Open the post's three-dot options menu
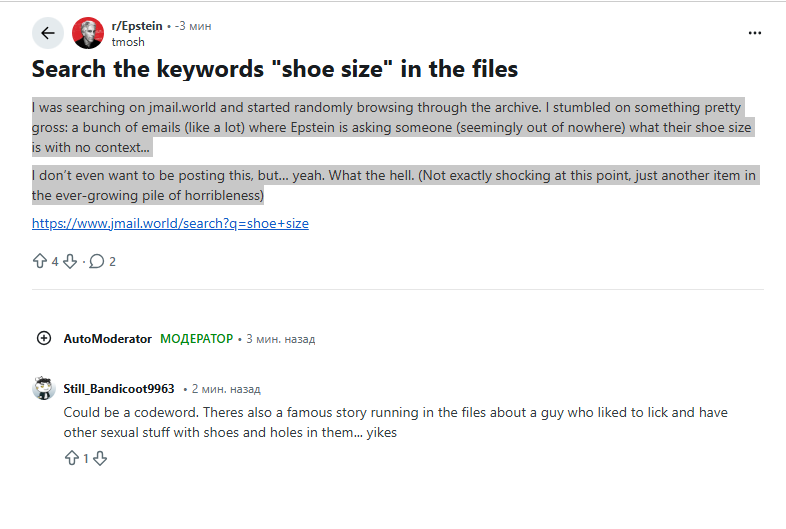The height and width of the screenshot is (529, 786). point(755,33)
